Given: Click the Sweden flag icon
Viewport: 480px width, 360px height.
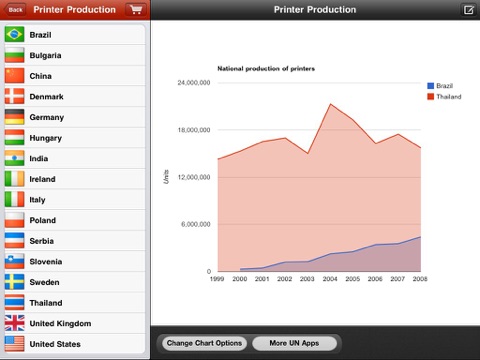Looking at the screenshot, I should (x=14, y=282).
